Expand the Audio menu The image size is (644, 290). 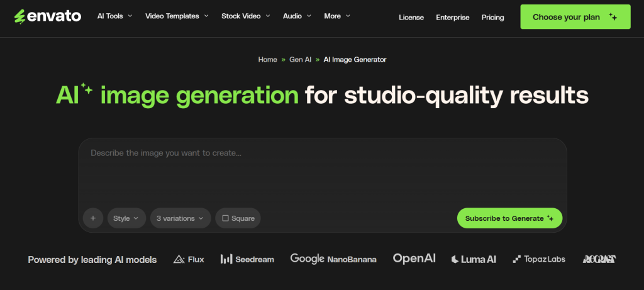(297, 16)
